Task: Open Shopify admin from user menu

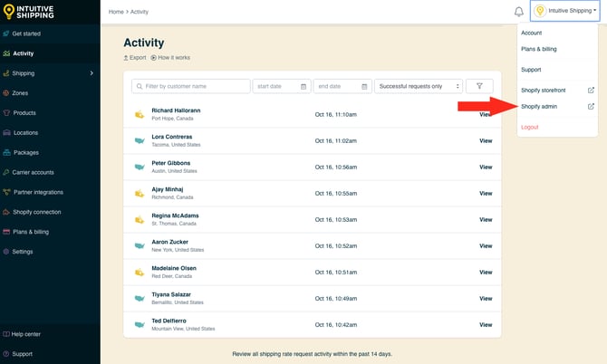Action: [x=539, y=106]
